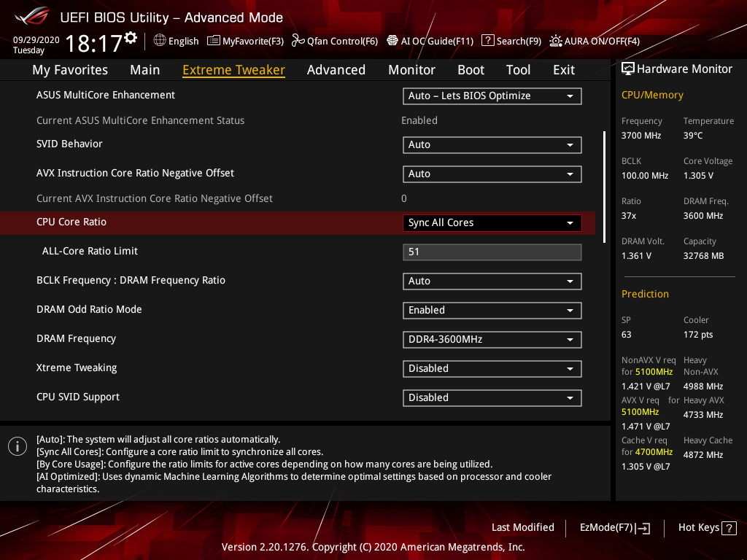The width and height of the screenshot is (747, 560).
Task: Go to the Advanced tab
Action: click(x=336, y=70)
